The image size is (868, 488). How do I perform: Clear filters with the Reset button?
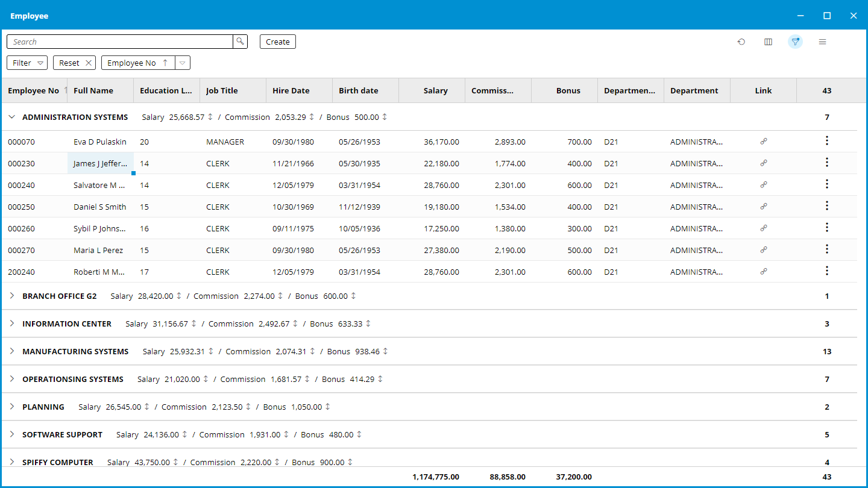pos(76,63)
